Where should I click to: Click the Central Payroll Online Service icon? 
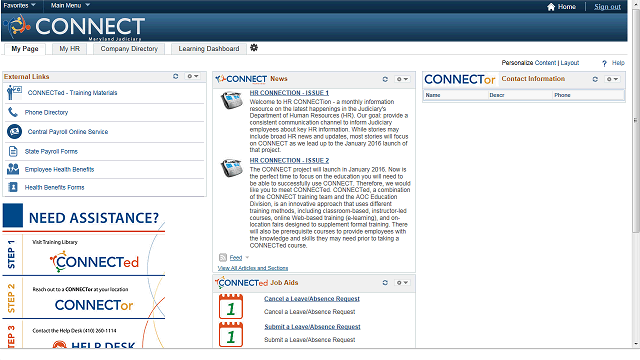[14, 131]
